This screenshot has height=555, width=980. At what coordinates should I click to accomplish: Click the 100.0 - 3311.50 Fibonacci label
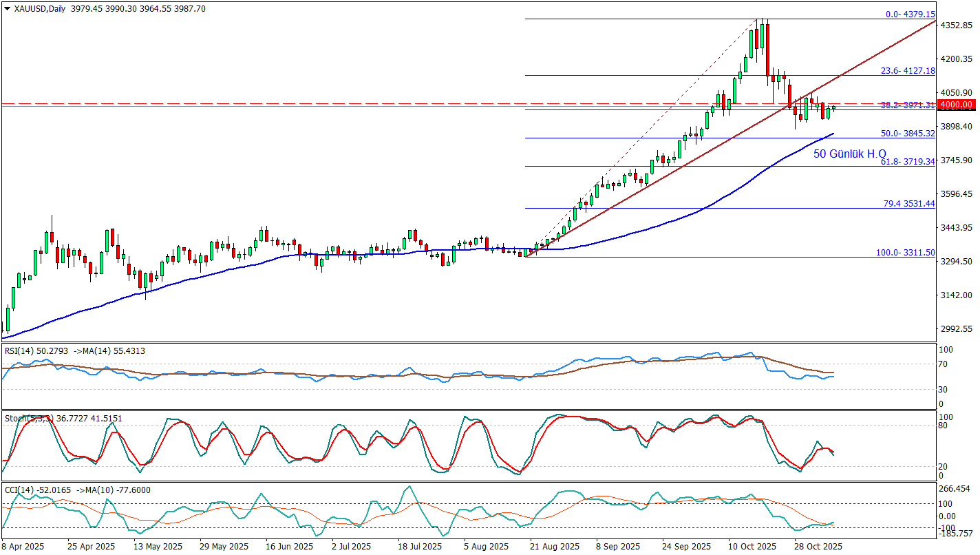906,253
